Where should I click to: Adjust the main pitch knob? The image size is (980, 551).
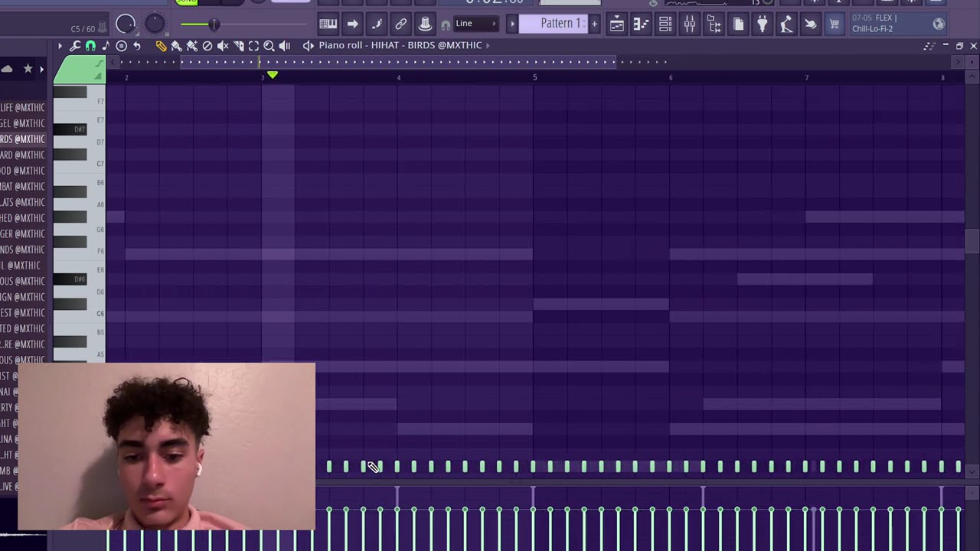155,24
